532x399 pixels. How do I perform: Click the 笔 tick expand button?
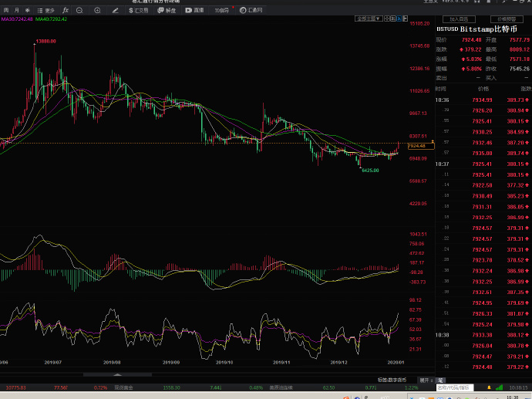click(x=441, y=380)
